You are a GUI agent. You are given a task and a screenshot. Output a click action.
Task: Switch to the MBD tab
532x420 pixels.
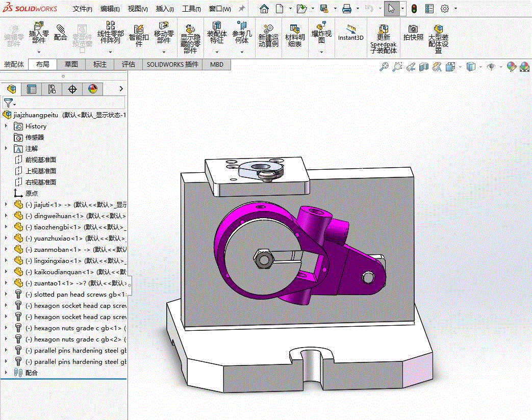click(x=216, y=64)
